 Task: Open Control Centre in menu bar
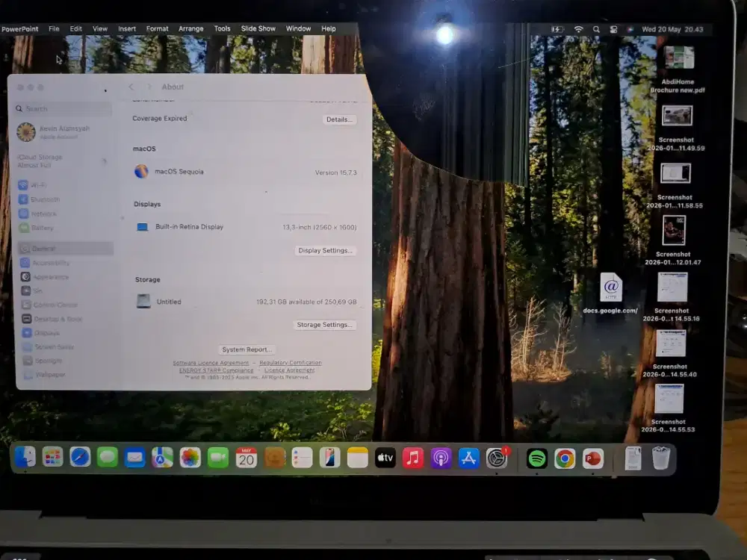pyautogui.click(x=613, y=30)
